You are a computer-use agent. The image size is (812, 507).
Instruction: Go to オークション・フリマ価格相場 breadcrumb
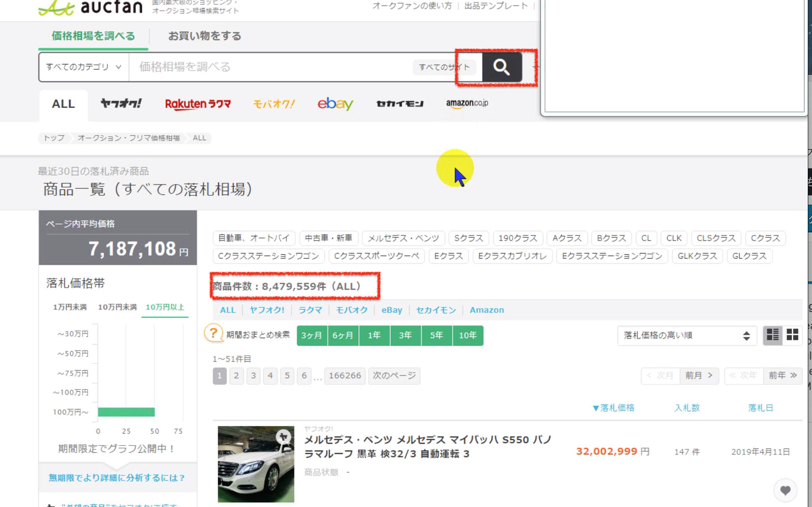128,138
